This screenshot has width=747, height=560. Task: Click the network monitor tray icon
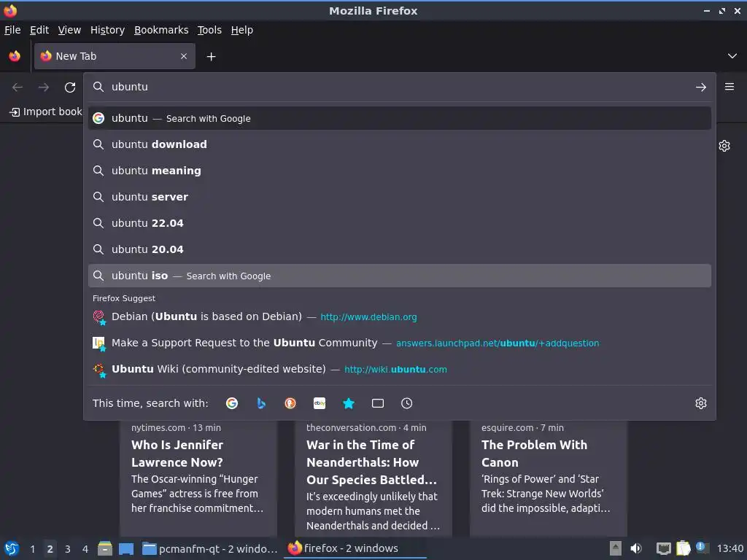point(663,548)
